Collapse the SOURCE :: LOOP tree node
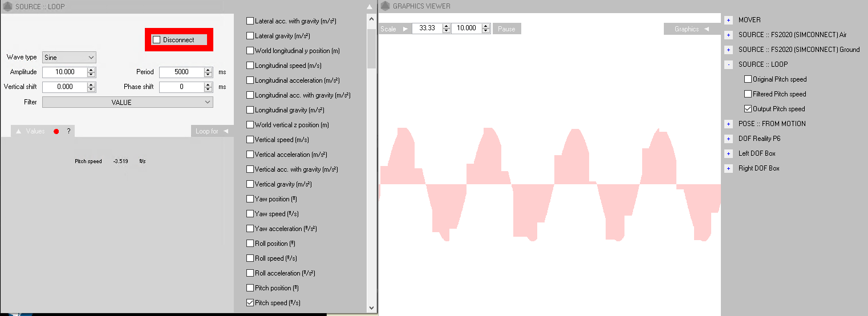Image resolution: width=868 pixels, height=316 pixels. pos(729,64)
